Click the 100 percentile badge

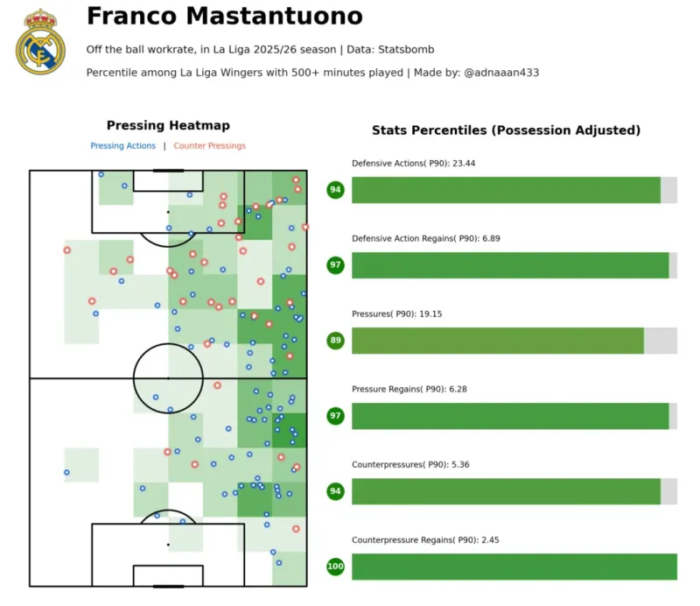pyautogui.click(x=335, y=567)
